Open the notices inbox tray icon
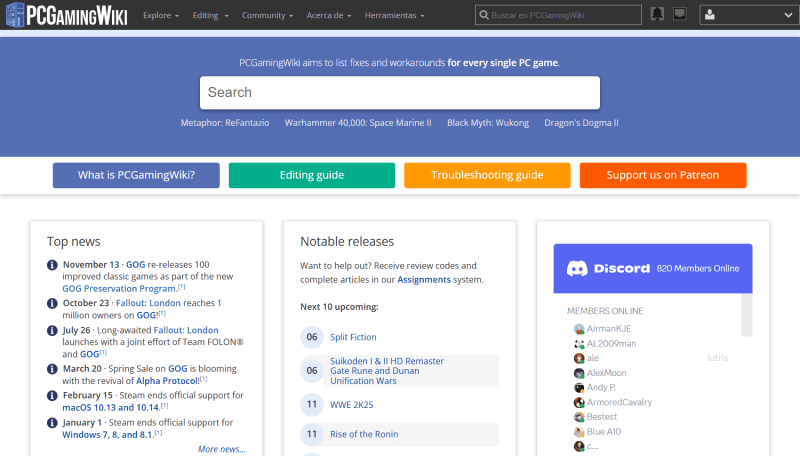The image size is (800, 456). (x=680, y=15)
